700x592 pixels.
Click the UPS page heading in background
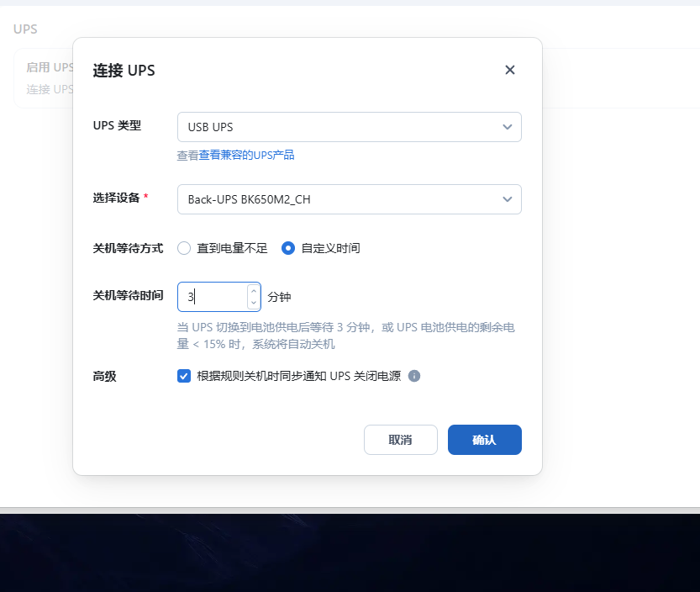[x=25, y=29]
